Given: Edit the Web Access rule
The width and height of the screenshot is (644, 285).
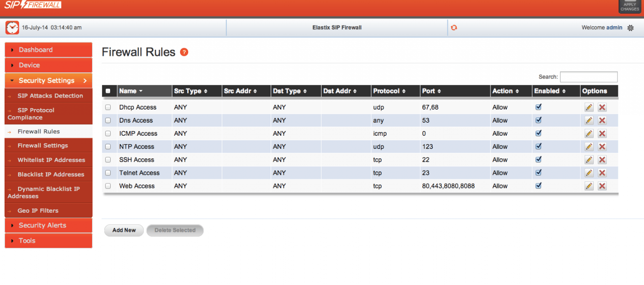Looking at the screenshot, I should 589,186.
